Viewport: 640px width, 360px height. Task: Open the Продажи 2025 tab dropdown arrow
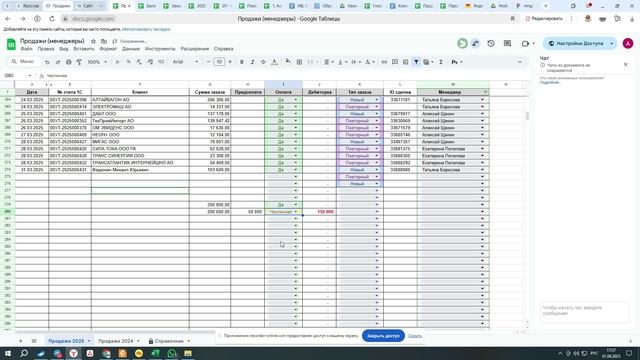point(89,341)
